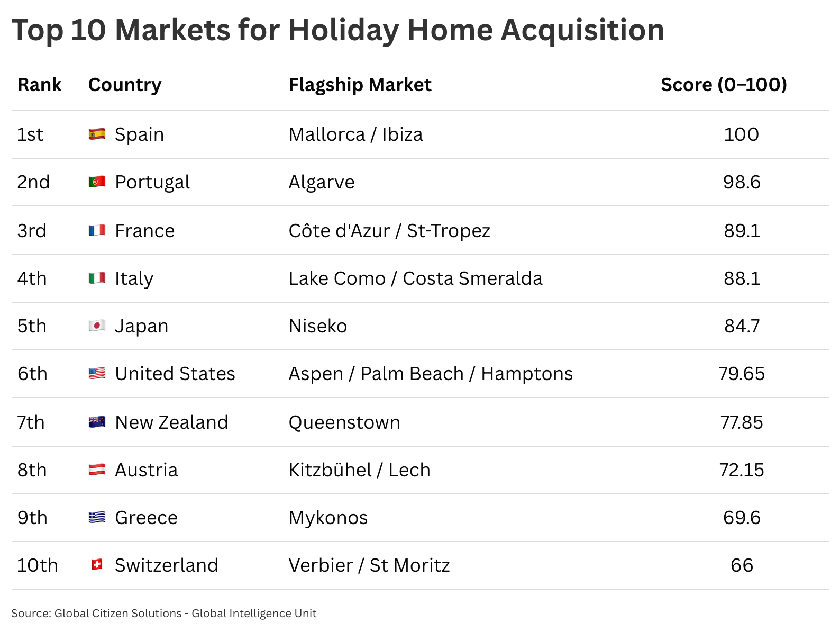The image size is (840, 631).
Task: Click the Japan flag icon
Action: (97, 326)
